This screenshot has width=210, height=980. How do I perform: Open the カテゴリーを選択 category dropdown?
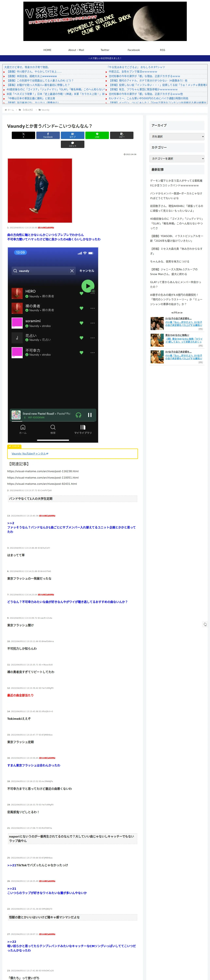177,158
